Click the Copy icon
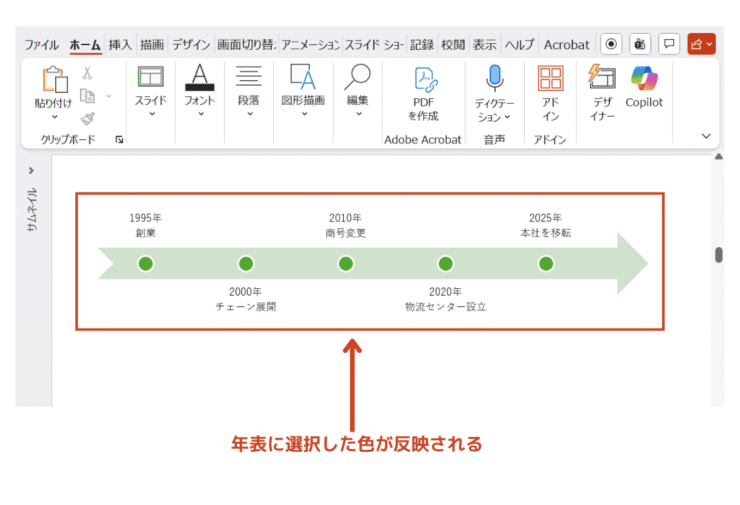This screenshot has width=740, height=505. point(87,96)
